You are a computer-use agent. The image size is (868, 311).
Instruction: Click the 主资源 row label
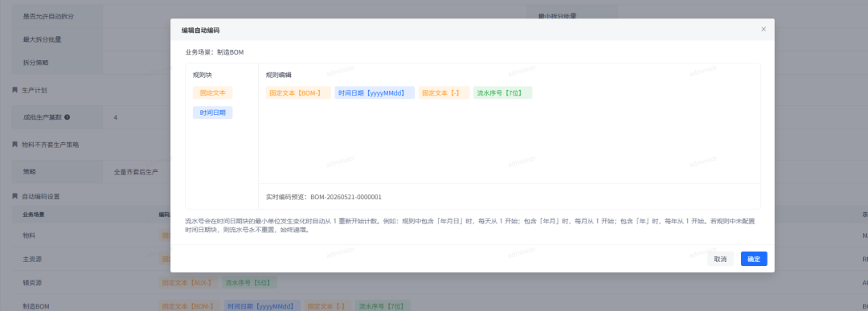[32, 259]
